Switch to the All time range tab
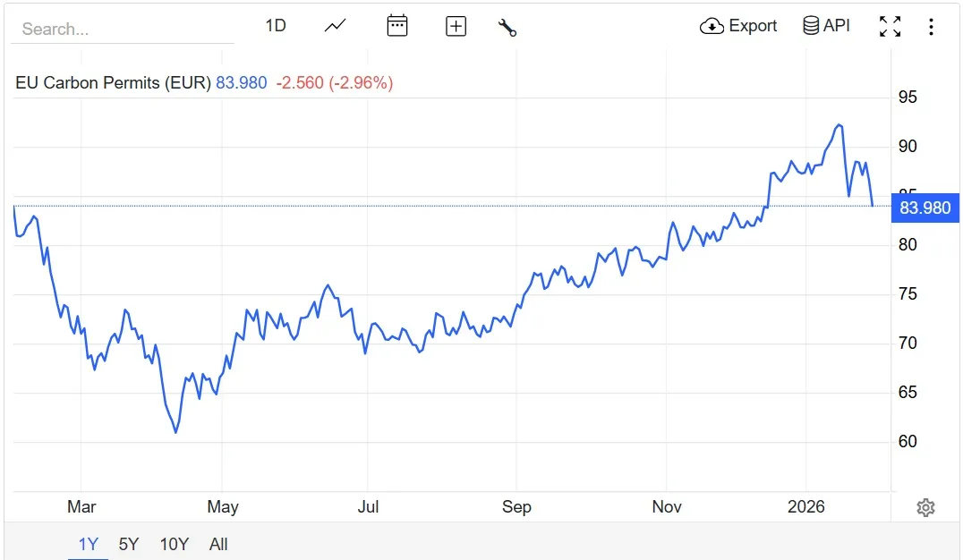The width and height of the screenshot is (963, 560). pos(218,544)
